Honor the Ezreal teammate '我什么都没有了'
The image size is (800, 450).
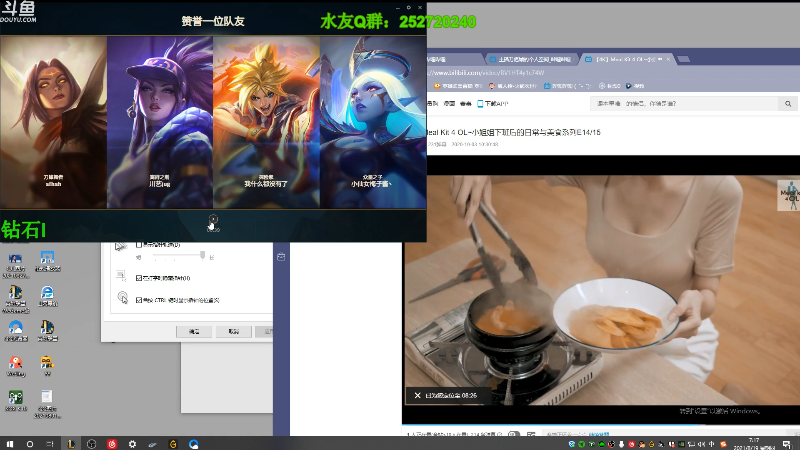click(266, 122)
